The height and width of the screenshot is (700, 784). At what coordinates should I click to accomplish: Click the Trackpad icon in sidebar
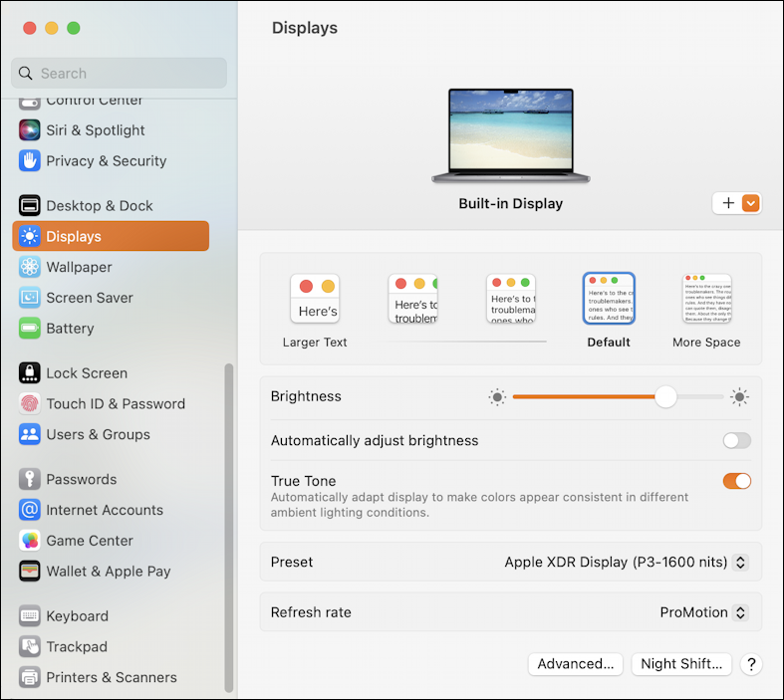pos(30,646)
